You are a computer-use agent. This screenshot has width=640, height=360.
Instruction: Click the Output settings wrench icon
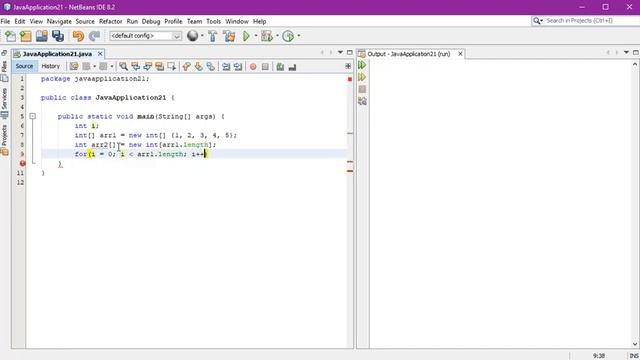pyautogui.click(x=362, y=101)
